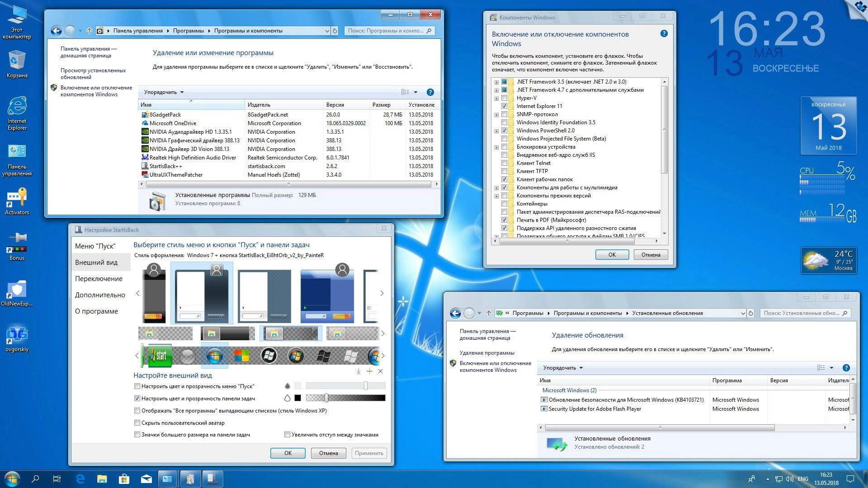868x488 pixels.
Task: Open О программе section in StartIsBack
Action: click(96, 311)
